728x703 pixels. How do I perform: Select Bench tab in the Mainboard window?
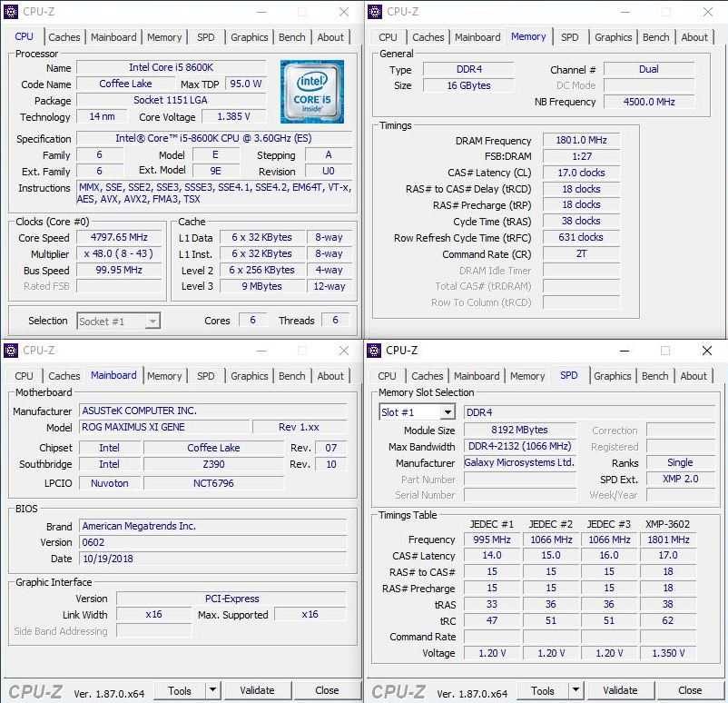pyautogui.click(x=291, y=376)
